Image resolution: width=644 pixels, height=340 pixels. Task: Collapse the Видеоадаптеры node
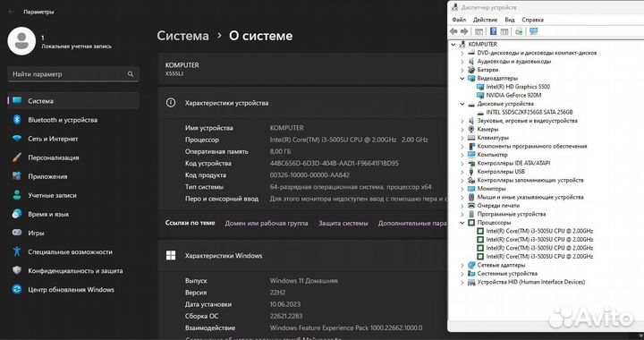[x=462, y=79]
